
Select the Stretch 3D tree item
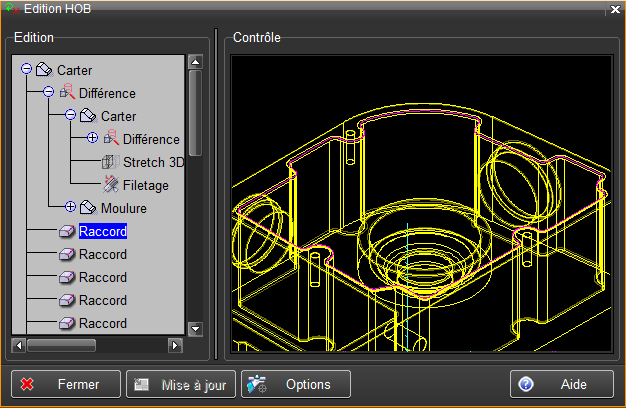click(153, 162)
